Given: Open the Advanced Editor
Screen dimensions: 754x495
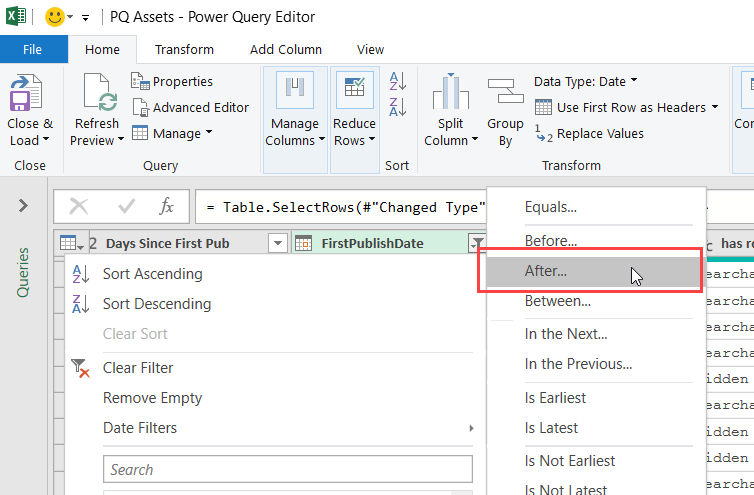Looking at the screenshot, I should pos(190,107).
